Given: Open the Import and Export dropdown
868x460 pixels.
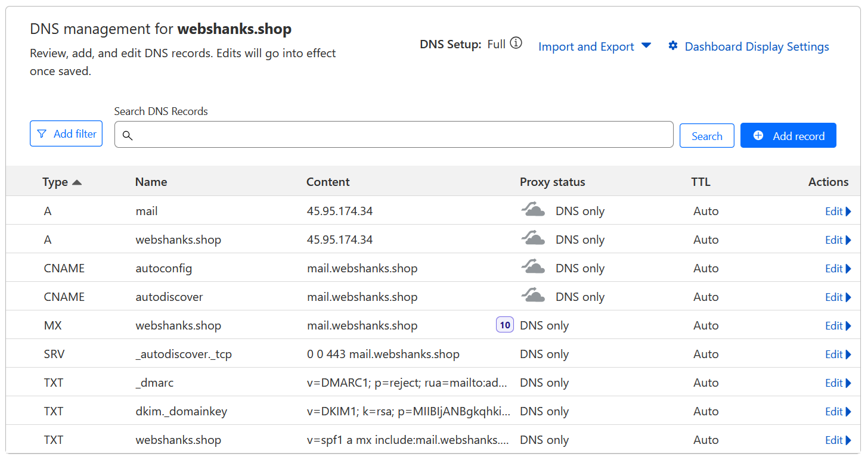Looking at the screenshot, I should tap(594, 46).
